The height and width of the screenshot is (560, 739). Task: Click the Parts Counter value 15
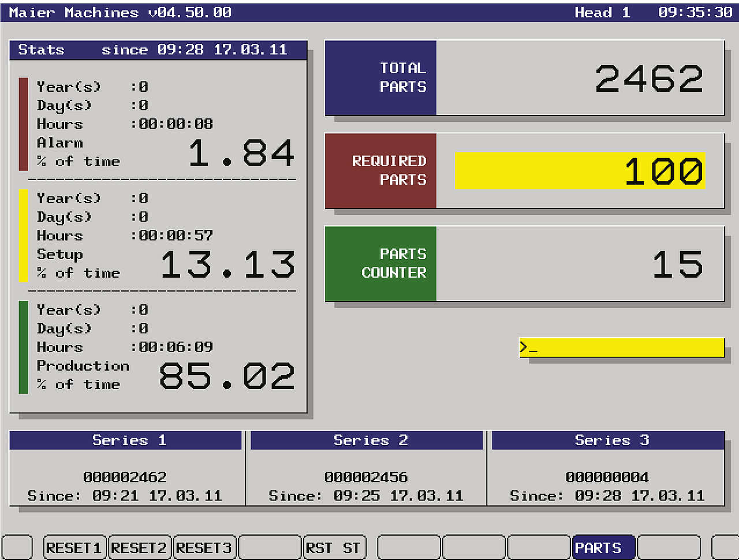pos(677,264)
